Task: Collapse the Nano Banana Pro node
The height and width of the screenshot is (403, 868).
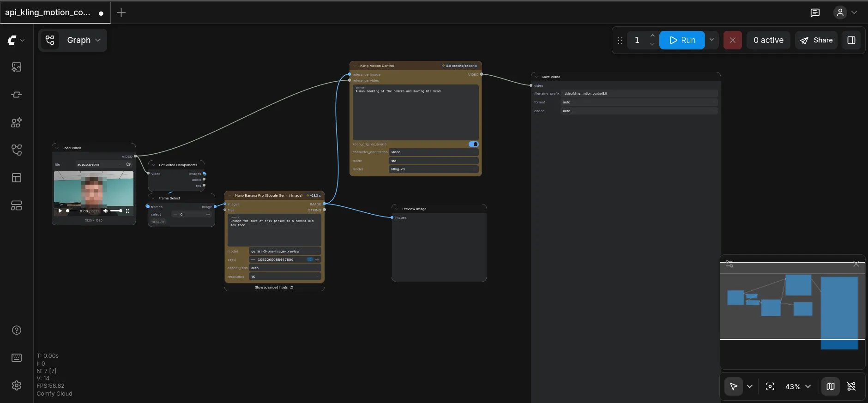Action: [229, 195]
